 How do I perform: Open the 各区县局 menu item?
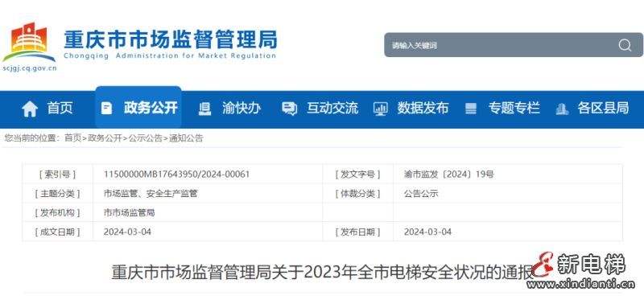pyautogui.click(x=603, y=109)
